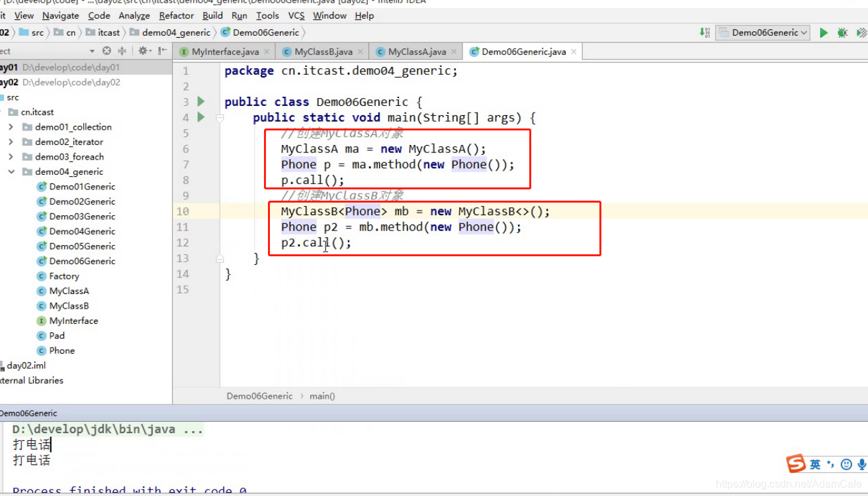Screen dimensions: 868x496
Task: Open the Tools menu
Action: (x=267, y=15)
